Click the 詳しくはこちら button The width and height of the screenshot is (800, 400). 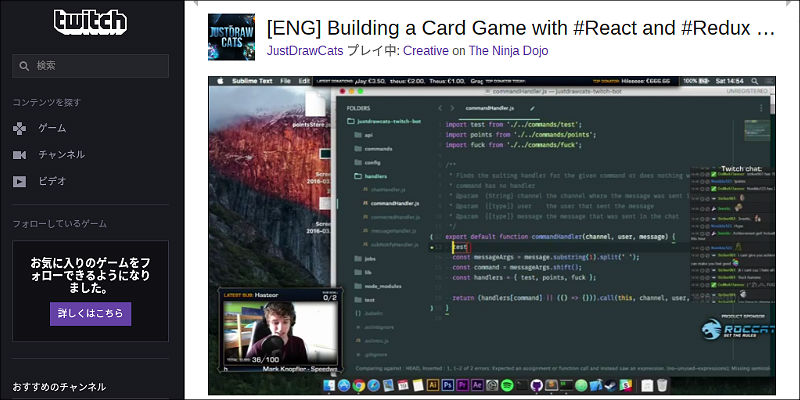90,314
